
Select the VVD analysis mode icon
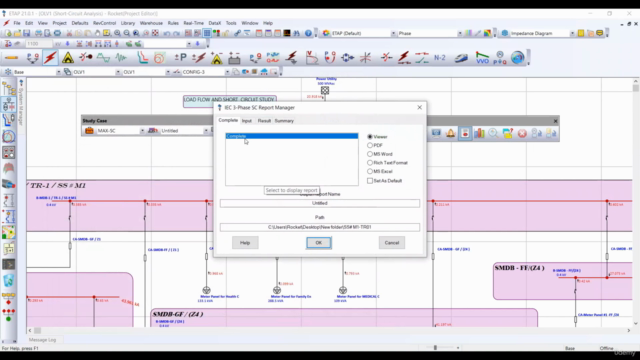click(482, 58)
